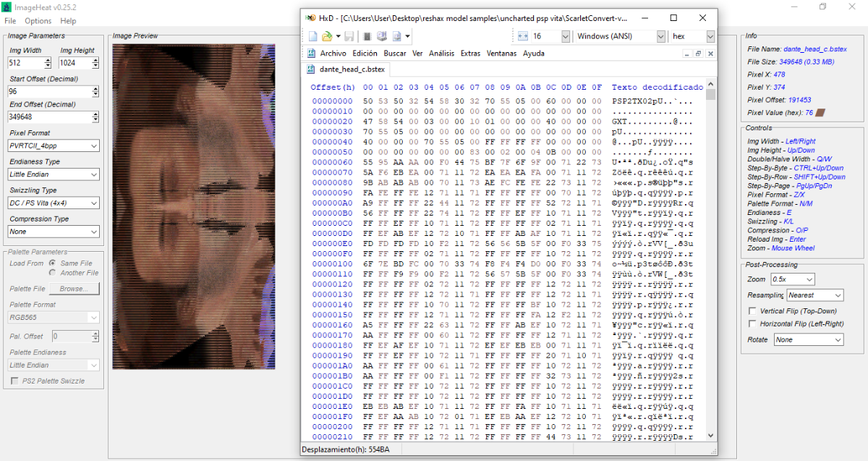The width and height of the screenshot is (868, 461).
Task: Click the HxD document icon beside Archivo
Action: point(312,54)
